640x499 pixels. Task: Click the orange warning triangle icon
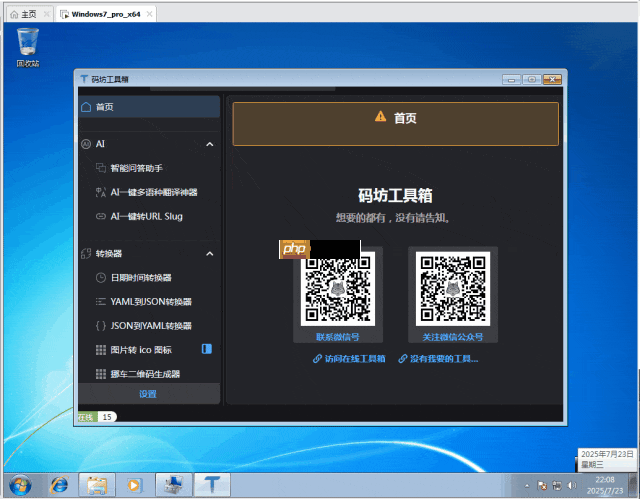(380, 117)
